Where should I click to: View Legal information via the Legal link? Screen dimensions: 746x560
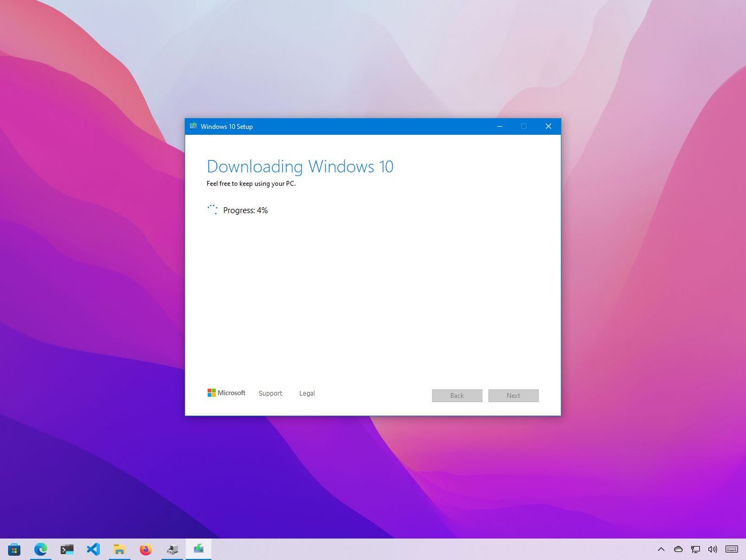tap(307, 393)
